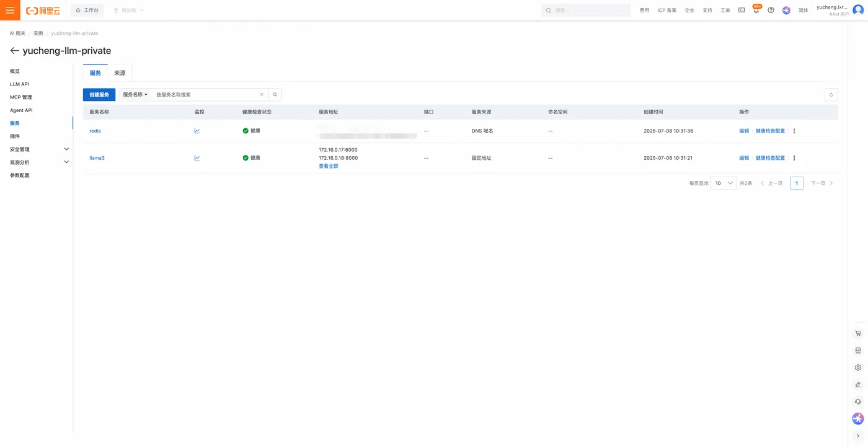
Task: Open Agent API in the sidebar
Action: (21, 110)
